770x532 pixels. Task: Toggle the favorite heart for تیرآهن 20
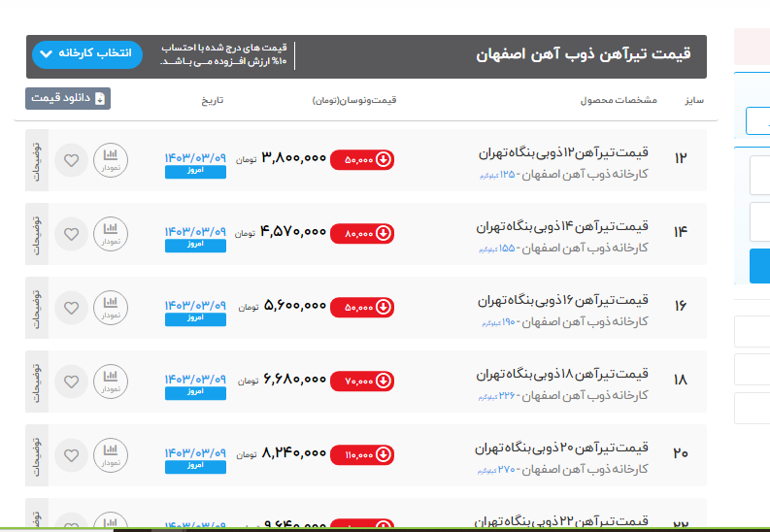[71, 455]
